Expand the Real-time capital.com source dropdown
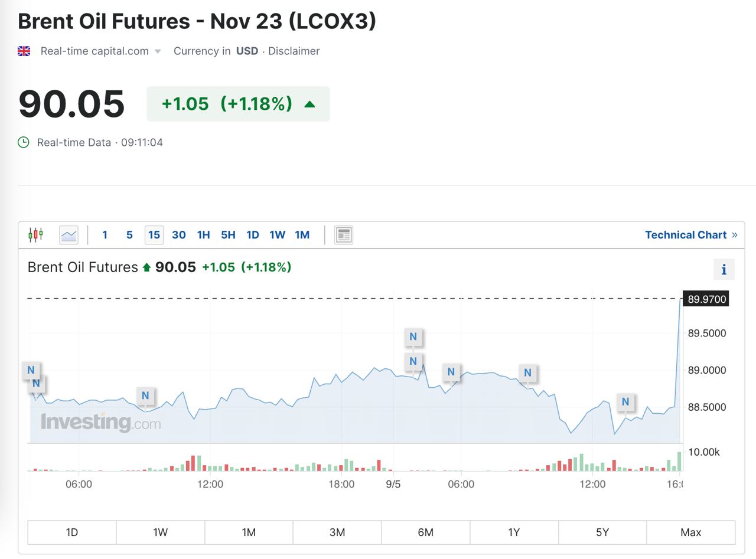756x559 pixels. pyautogui.click(x=158, y=51)
